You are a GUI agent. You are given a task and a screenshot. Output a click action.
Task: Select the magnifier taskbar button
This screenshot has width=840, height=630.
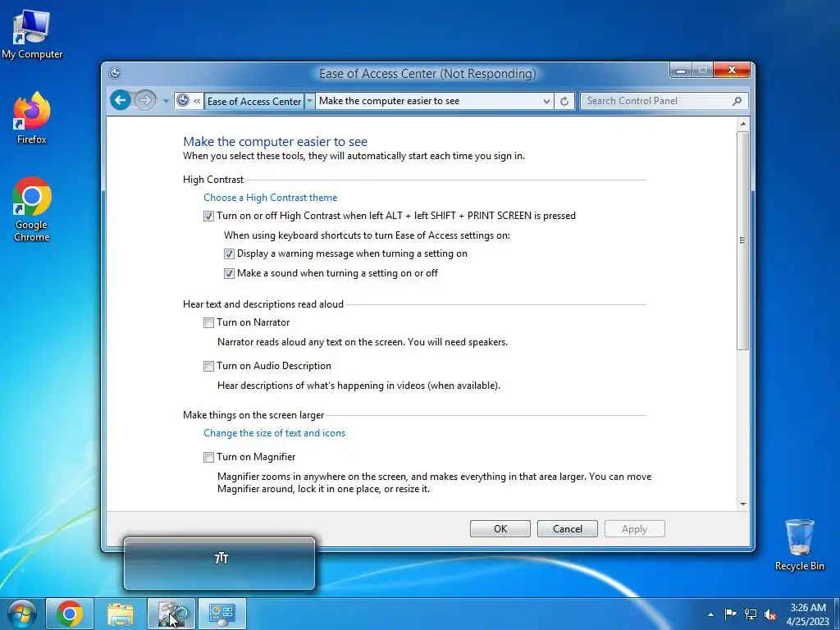coord(171,614)
